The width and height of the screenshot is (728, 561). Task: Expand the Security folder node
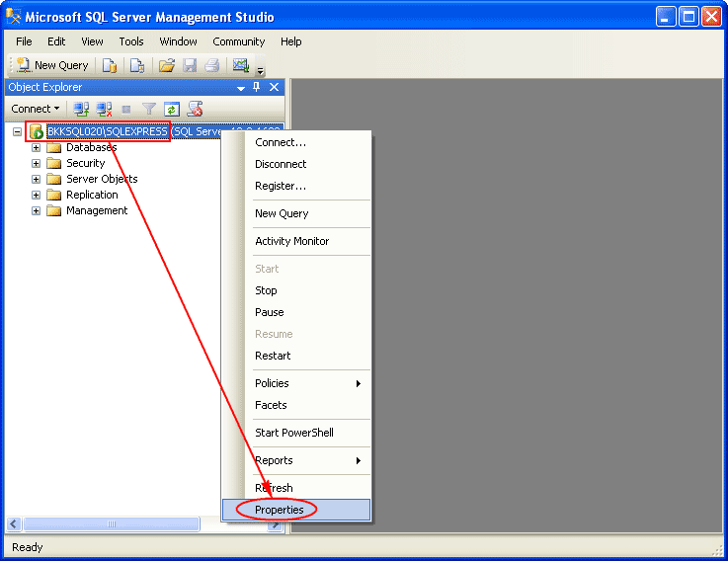tap(36, 164)
